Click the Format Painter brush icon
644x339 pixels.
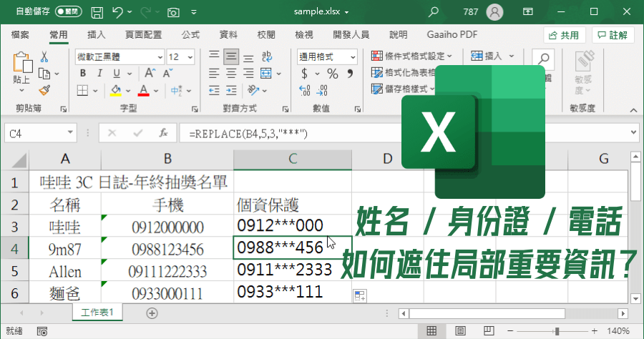(x=44, y=90)
